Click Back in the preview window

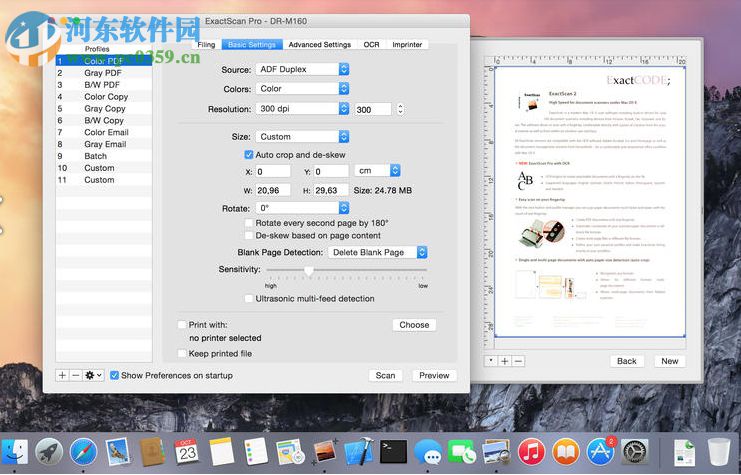[627, 361]
